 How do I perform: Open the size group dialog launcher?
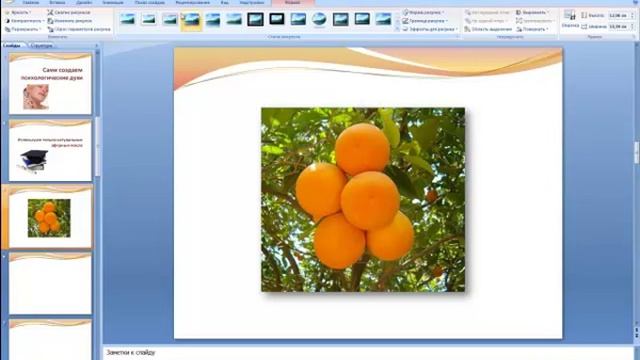(634, 37)
